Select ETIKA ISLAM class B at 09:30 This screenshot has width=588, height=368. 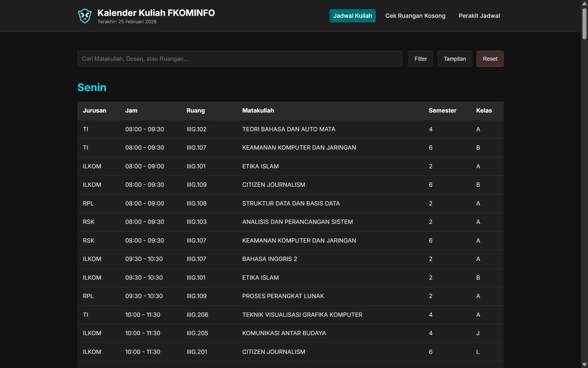[291, 278]
